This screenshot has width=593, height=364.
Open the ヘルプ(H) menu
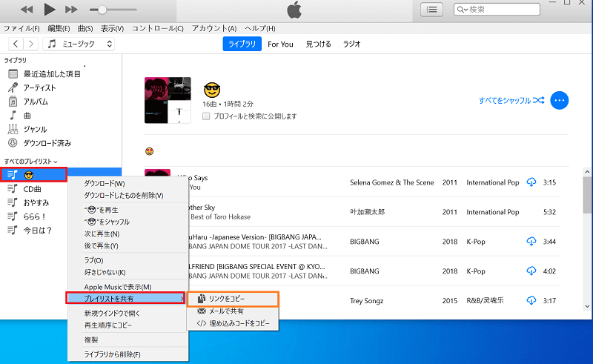tap(260, 28)
